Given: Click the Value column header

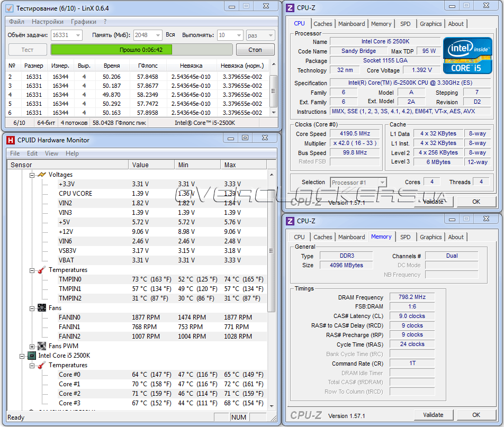Looking at the screenshot, I should [152, 165].
